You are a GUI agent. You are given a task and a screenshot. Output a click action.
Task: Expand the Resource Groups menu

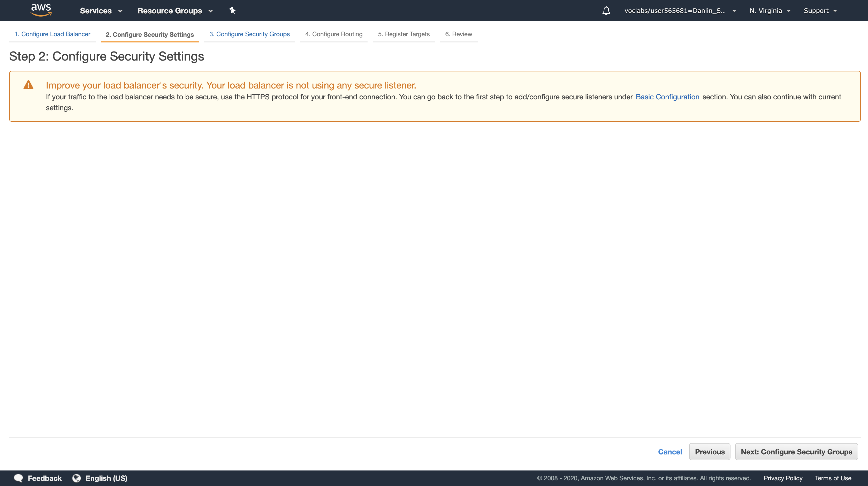coord(175,11)
